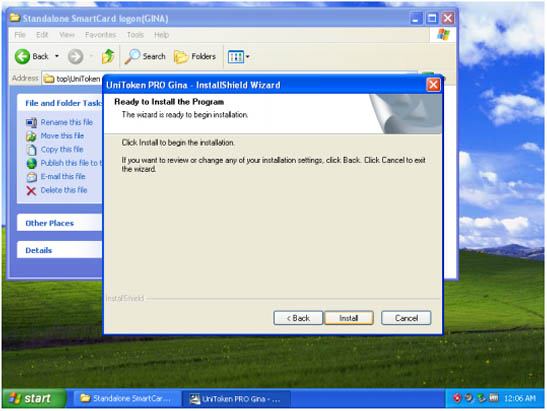Click the copy file icon

pyautogui.click(x=31, y=150)
